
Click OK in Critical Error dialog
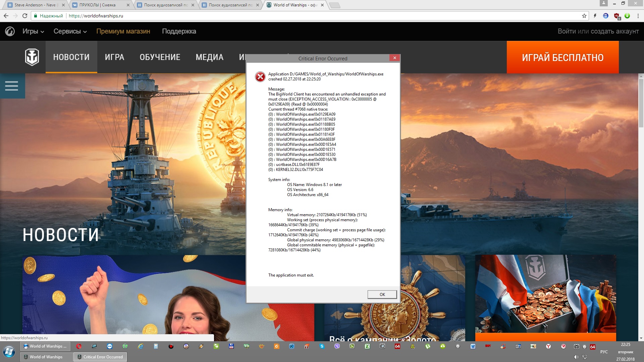point(382,294)
